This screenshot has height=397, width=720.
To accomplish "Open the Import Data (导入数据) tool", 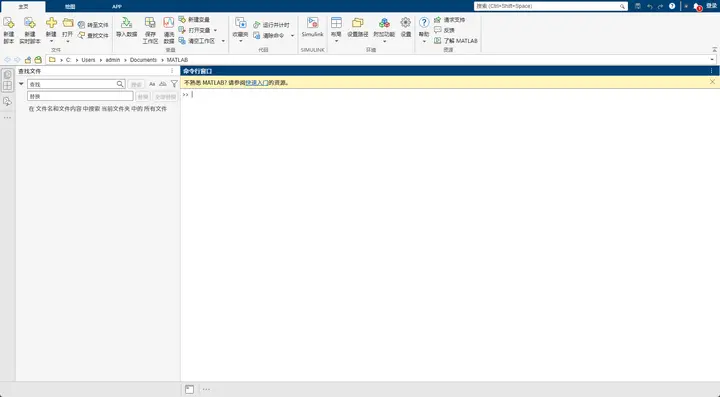I will coord(126,27).
